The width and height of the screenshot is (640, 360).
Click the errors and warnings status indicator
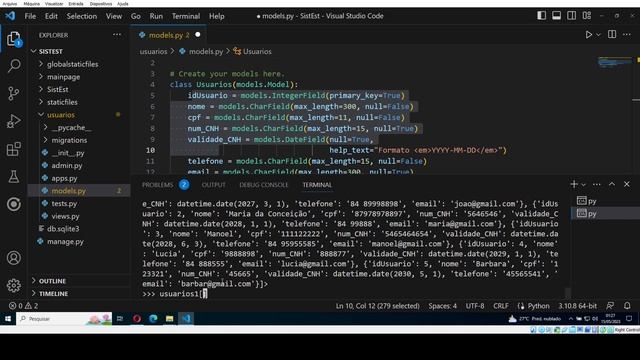point(24,306)
